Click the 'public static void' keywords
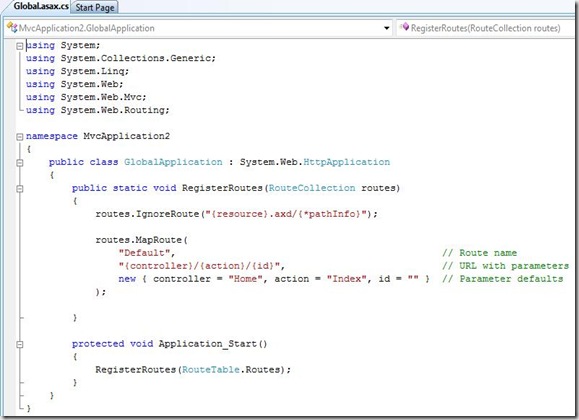This screenshot has height=420, width=579. tap(124, 188)
